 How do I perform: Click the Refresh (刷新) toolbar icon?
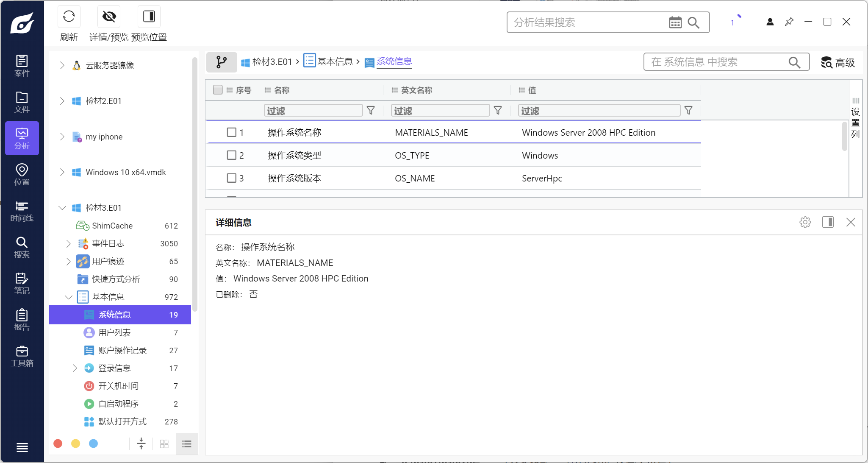tap(69, 17)
